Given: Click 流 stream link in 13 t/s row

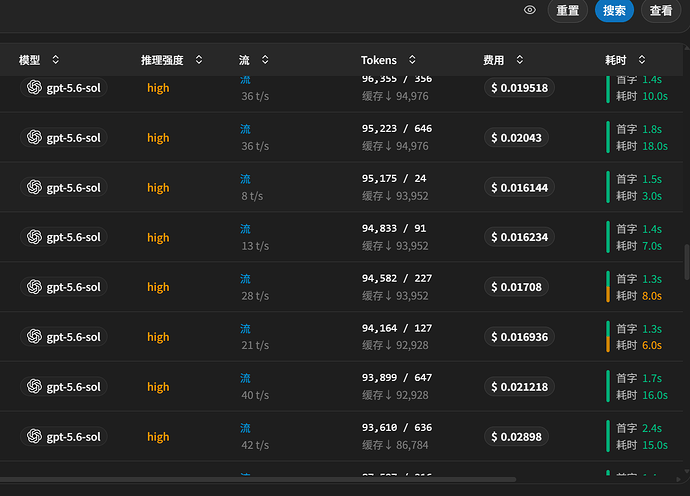Looking at the screenshot, I should [245, 229].
